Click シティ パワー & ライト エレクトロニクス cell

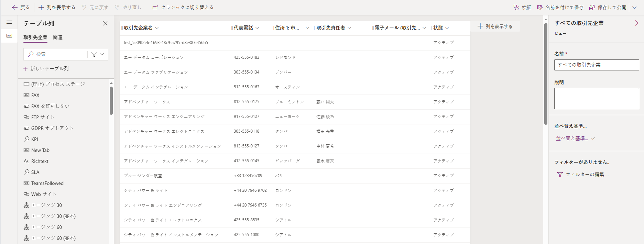point(163,220)
